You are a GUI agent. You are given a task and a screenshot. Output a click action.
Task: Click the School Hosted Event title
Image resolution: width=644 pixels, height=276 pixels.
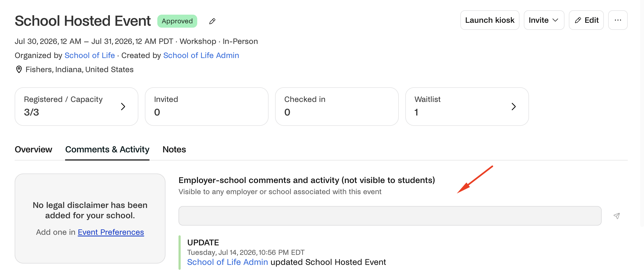pos(83,21)
